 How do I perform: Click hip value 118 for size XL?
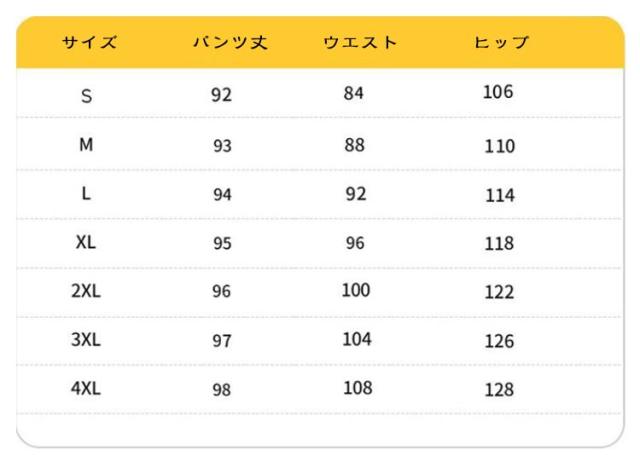click(499, 243)
